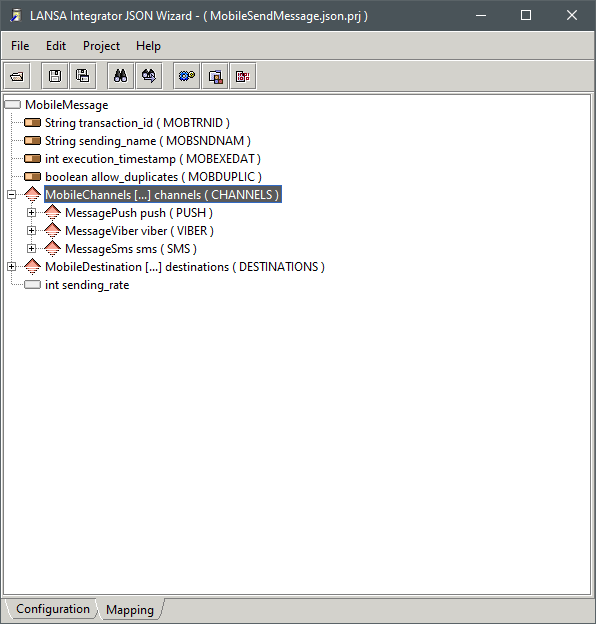
Task: Click the red list icon beside MobileChannels
Action: pyautogui.click(x=32, y=195)
